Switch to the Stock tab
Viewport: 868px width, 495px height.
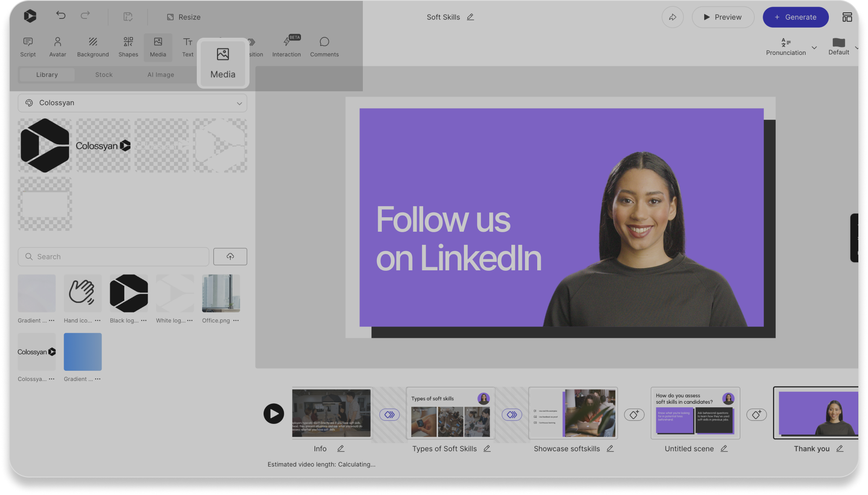click(104, 75)
